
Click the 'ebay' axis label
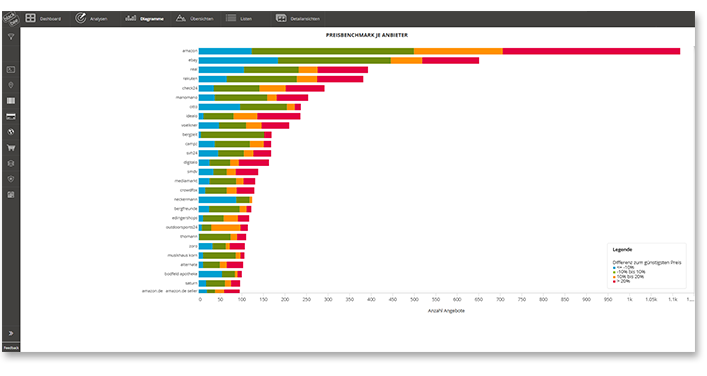(x=193, y=60)
